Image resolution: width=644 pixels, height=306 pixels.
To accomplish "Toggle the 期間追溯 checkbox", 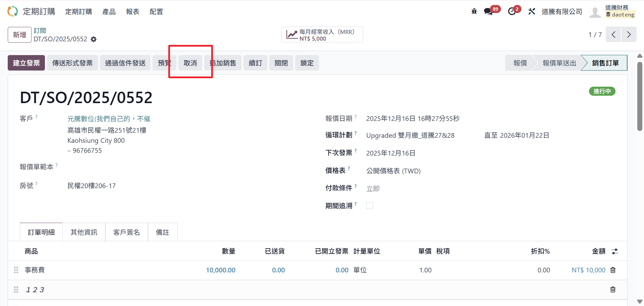I will 370,206.
